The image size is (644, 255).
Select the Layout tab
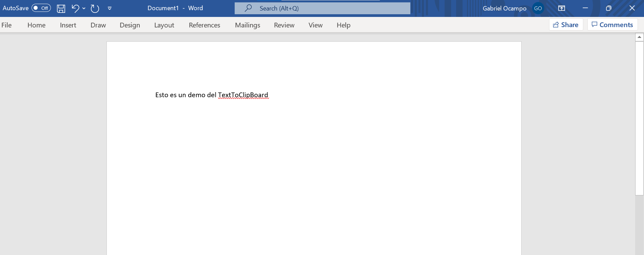(x=164, y=25)
